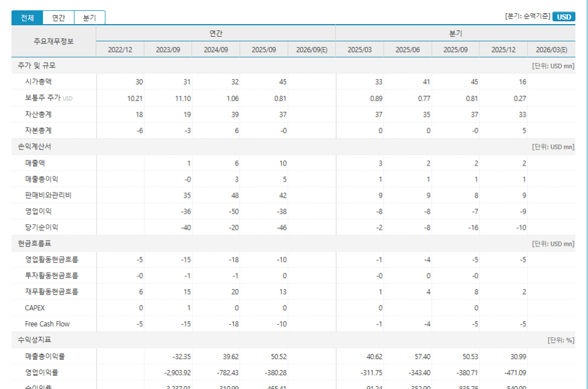The image size is (588, 389).
Task: Click the USD currency button
Action: coord(564,17)
